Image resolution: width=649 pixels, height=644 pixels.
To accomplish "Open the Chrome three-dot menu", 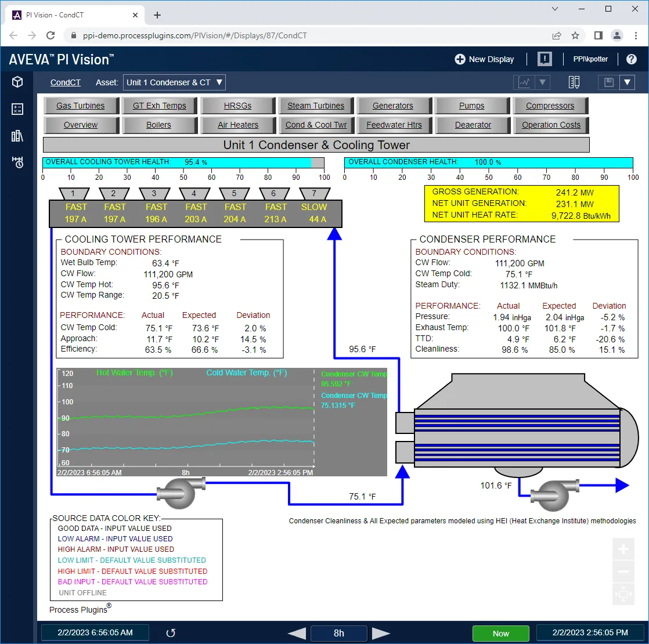I will click(636, 35).
